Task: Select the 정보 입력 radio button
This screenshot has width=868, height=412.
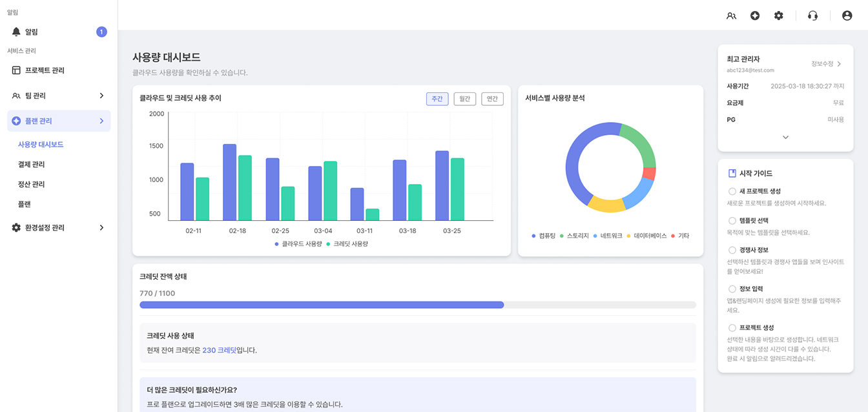Action: (x=732, y=289)
